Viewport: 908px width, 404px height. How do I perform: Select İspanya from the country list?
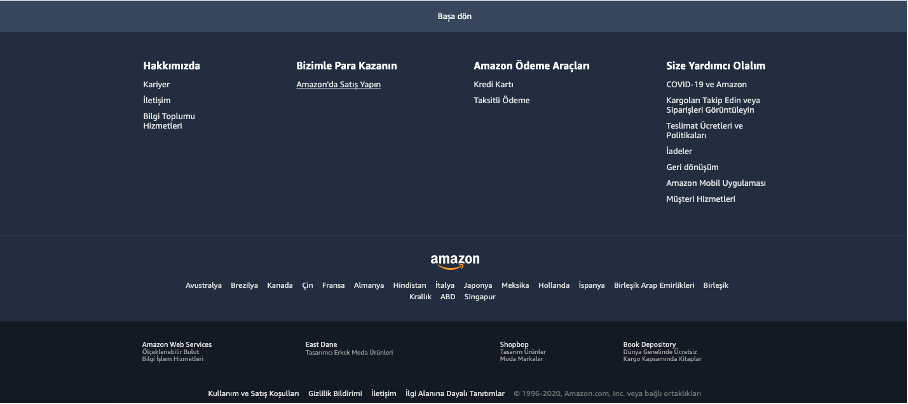point(591,285)
